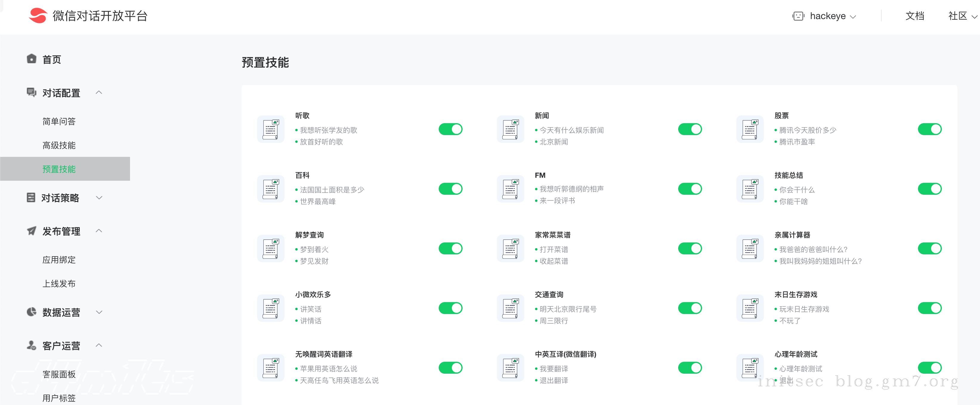Click the WeChat dialogue platform logo
Viewport: 980px width, 405px height.
[x=38, y=16]
